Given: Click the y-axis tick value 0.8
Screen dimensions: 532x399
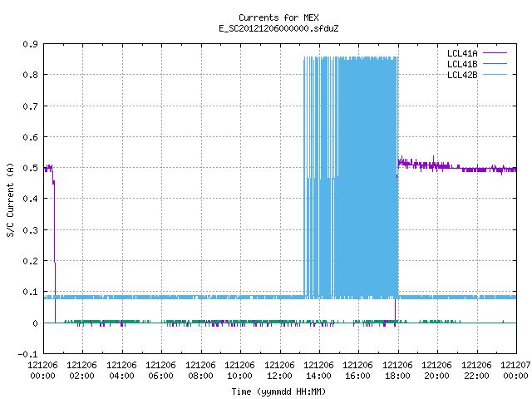Looking at the screenshot, I should [x=30, y=75].
